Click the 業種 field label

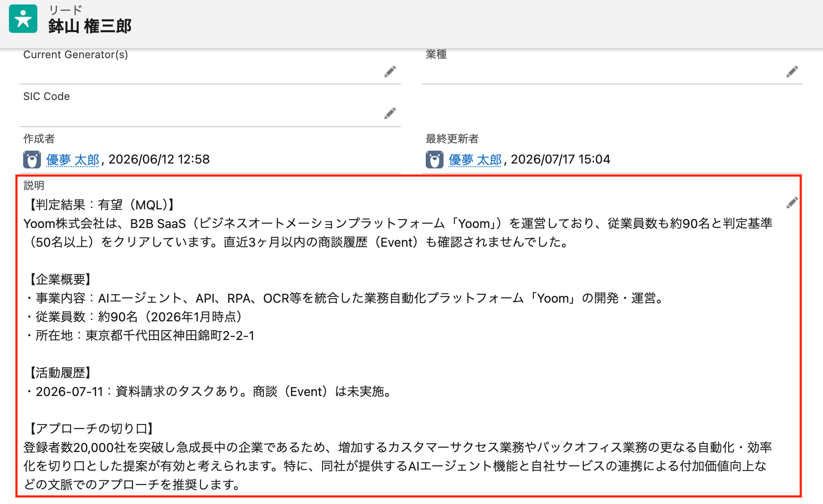436,54
